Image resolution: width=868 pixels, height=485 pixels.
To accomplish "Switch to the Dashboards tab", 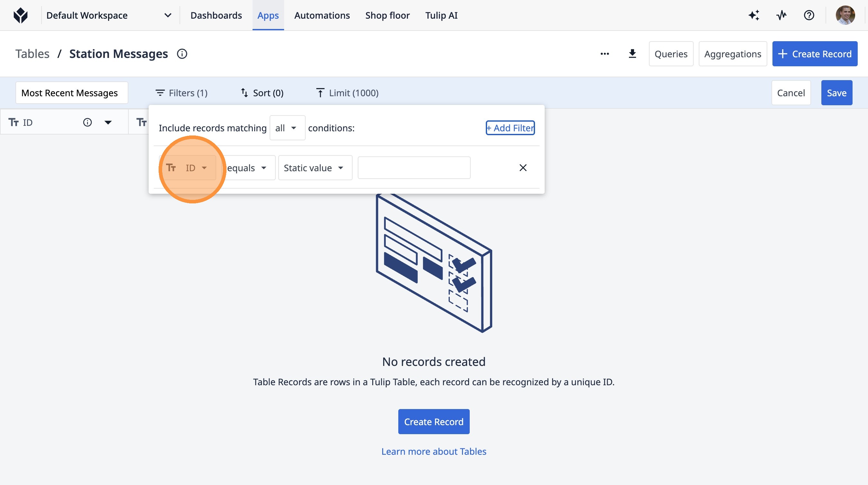I will [x=216, y=15].
